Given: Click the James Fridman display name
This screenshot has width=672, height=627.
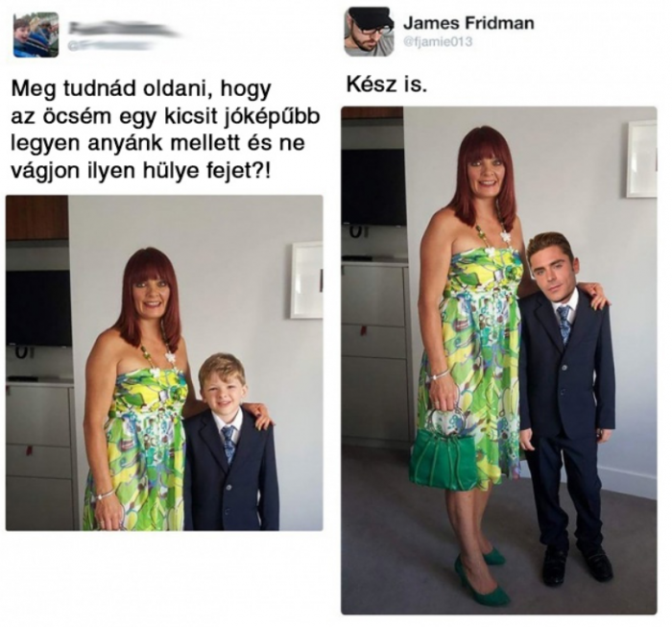Looking at the screenshot, I should click(468, 23).
